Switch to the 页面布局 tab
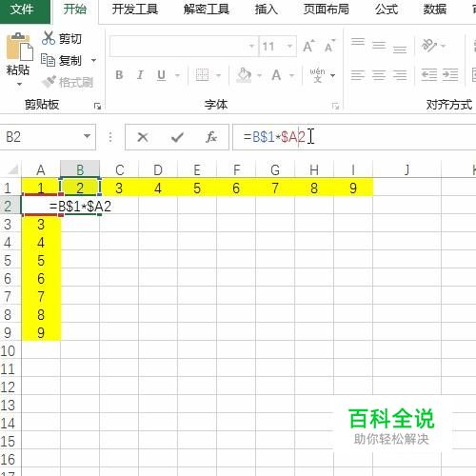The height and width of the screenshot is (476, 476). tap(326, 10)
